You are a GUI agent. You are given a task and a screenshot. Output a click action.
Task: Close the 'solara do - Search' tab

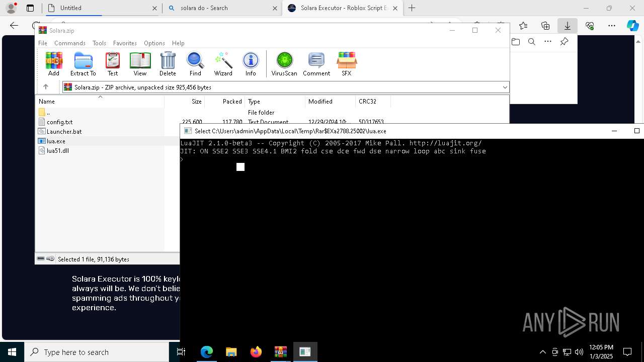pyautogui.click(x=275, y=8)
